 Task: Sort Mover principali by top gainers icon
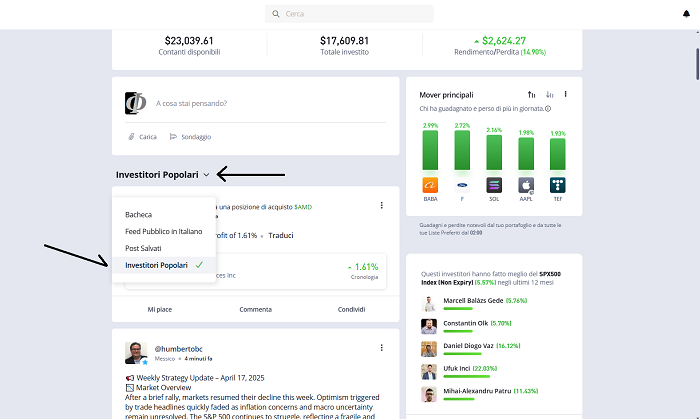pyautogui.click(x=531, y=95)
